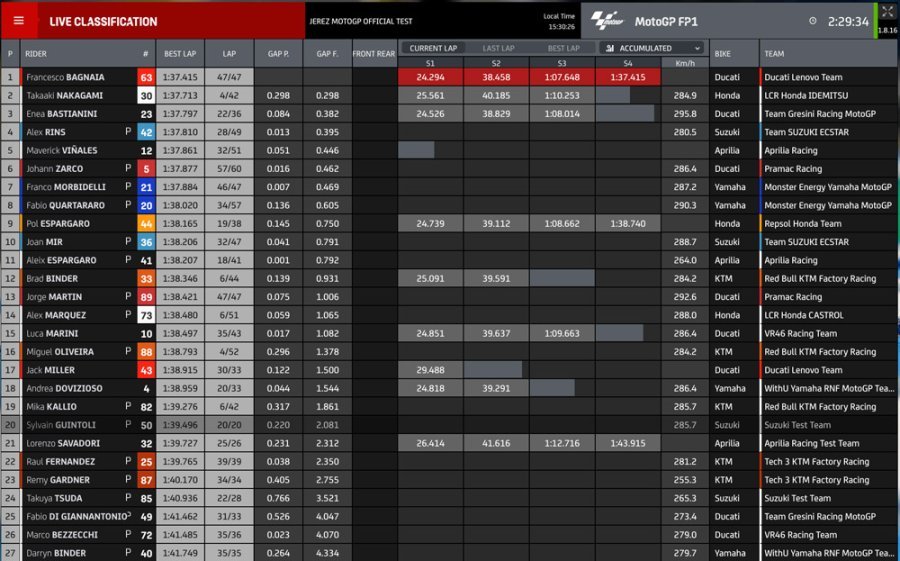The image size is (900, 561).
Task: Click Pol Espargaro's S4 time 1:38.740
Action: click(628, 223)
